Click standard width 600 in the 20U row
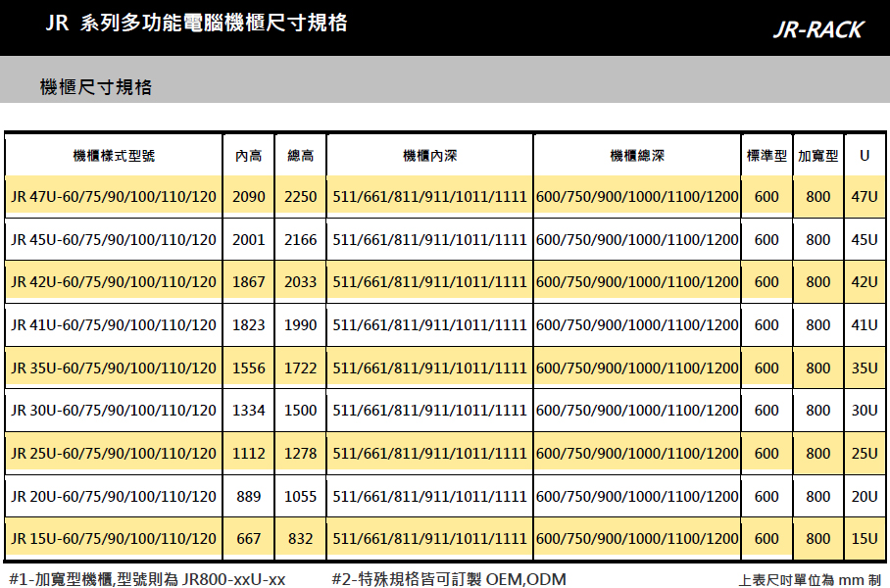 pyautogui.click(x=766, y=496)
